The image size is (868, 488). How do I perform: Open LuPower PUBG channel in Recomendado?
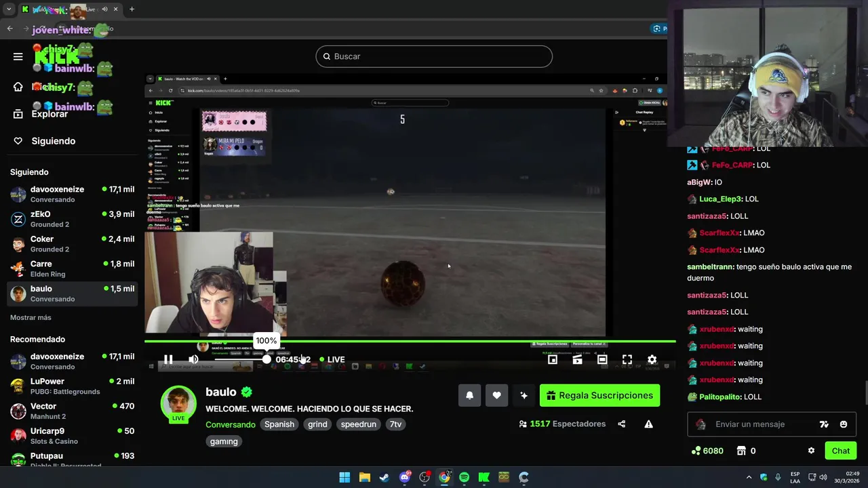tap(72, 386)
